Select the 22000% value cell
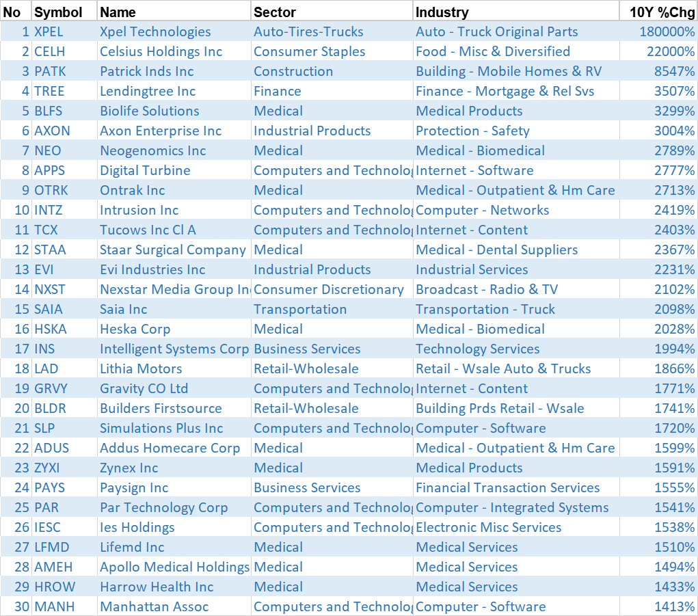This screenshot has height=616, width=698. [658, 52]
